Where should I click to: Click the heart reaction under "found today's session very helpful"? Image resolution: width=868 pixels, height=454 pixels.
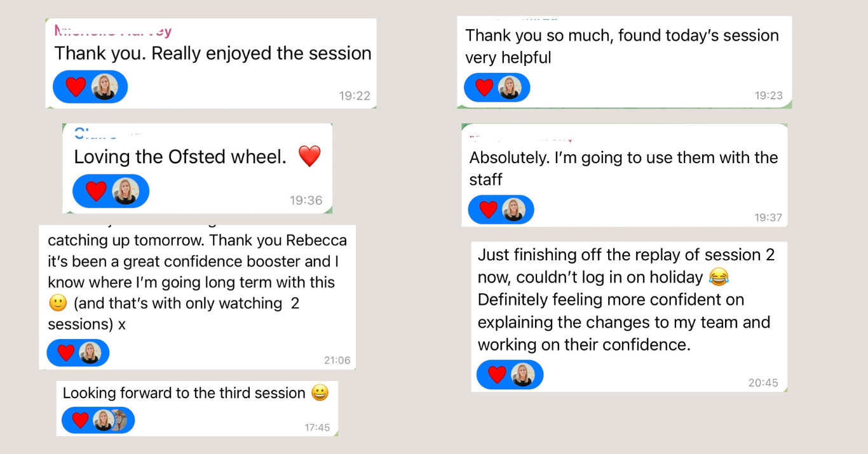pyautogui.click(x=484, y=88)
